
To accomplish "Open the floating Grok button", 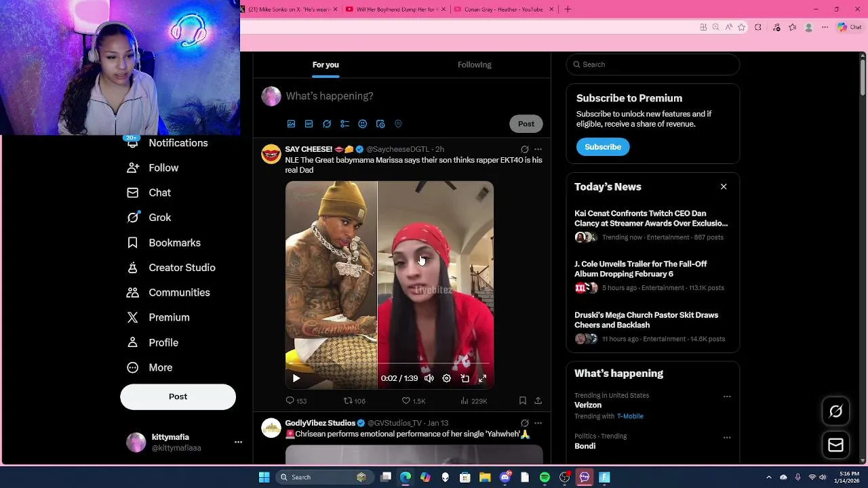I will pyautogui.click(x=835, y=411).
